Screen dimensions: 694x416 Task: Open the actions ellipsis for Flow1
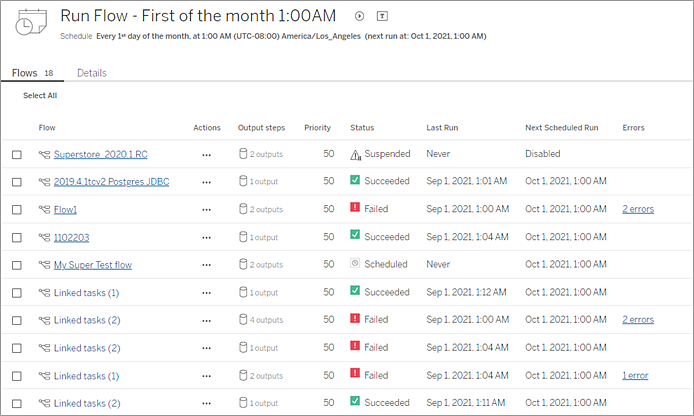(206, 210)
